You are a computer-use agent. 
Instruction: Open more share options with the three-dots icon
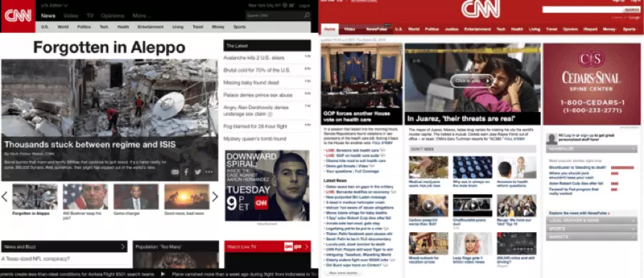210,172
